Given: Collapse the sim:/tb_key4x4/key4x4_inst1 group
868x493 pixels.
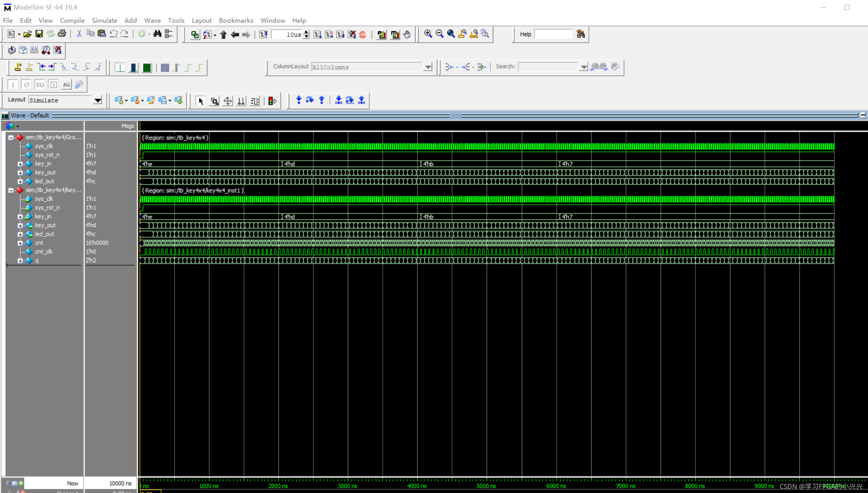Looking at the screenshot, I should coord(11,190).
